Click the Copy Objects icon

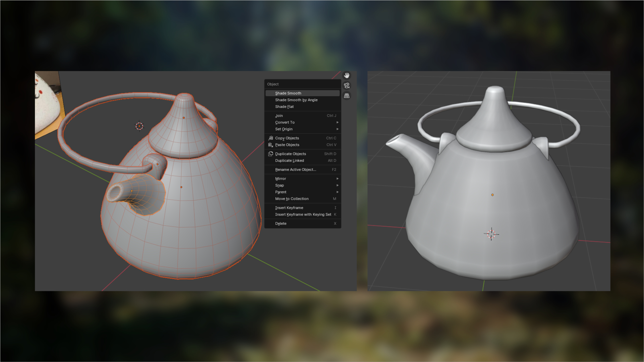(x=271, y=138)
